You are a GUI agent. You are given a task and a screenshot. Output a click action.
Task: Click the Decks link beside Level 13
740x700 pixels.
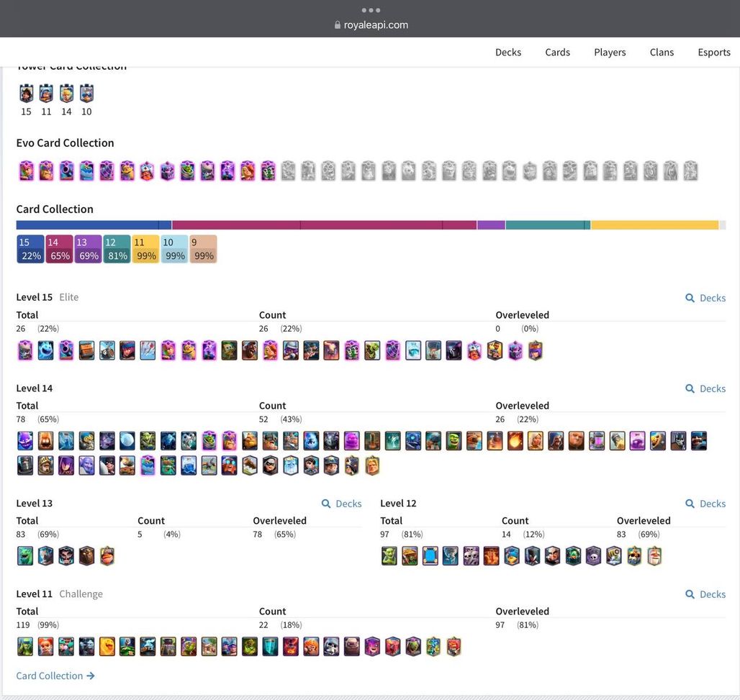click(342, 504)
